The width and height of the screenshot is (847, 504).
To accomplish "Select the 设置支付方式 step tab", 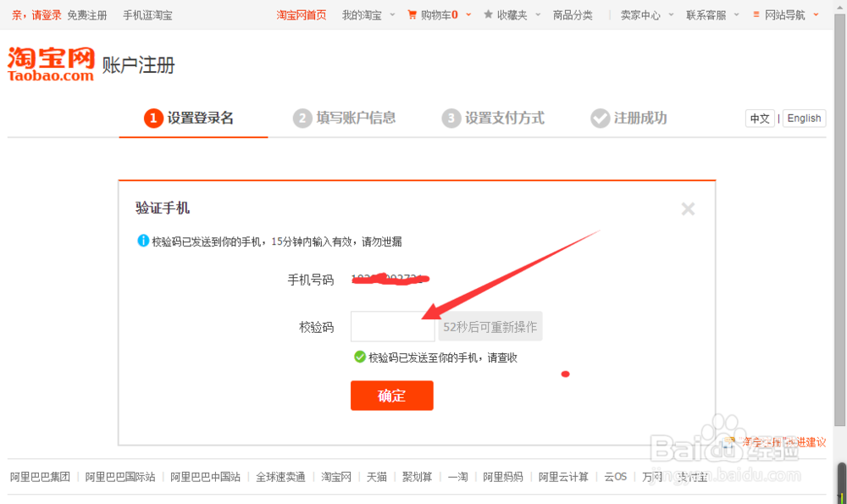I will pos(493,119).
